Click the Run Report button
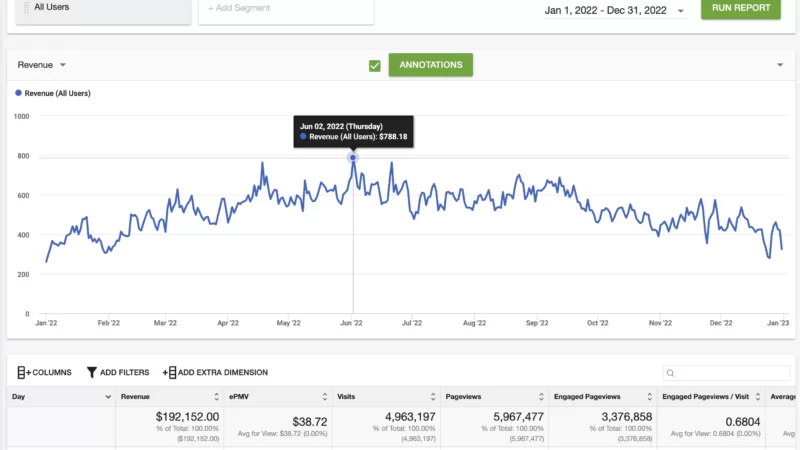 click(741, 9)
